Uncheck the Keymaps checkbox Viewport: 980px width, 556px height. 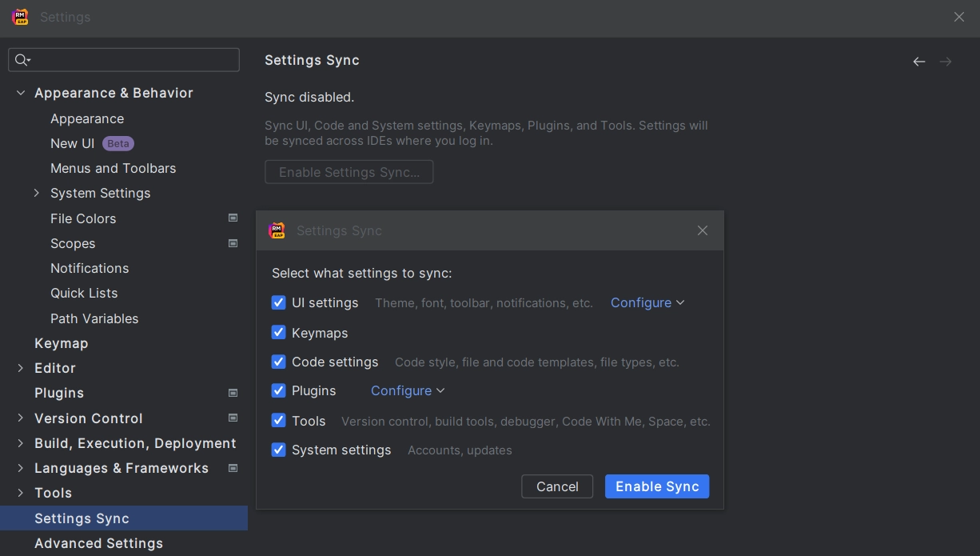pyautogui.click(x=278, y=332)
